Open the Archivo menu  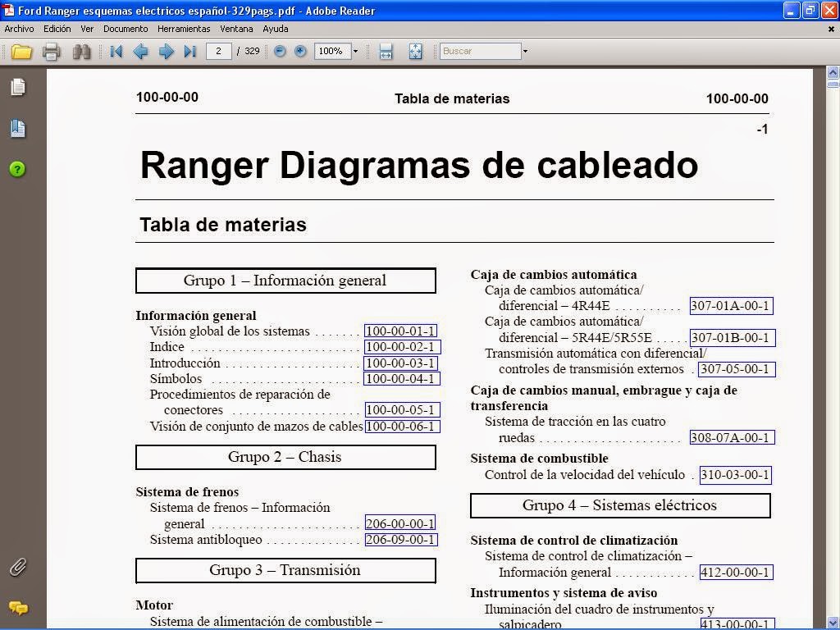pyautogui.click(x=20, y=29)
